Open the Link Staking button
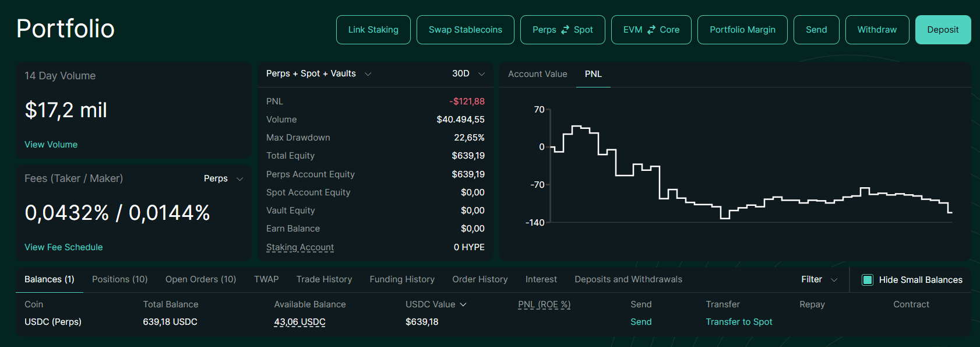Screen dimensions: 980x347 click(373, 30)
